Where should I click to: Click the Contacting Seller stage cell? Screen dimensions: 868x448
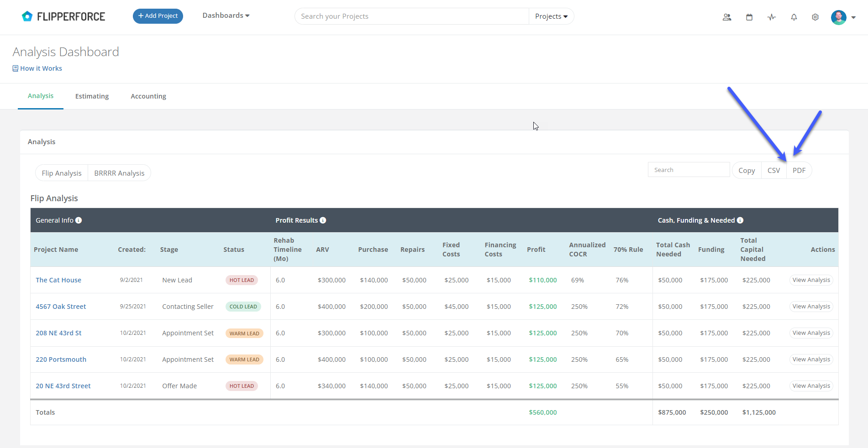coord(188,307)
